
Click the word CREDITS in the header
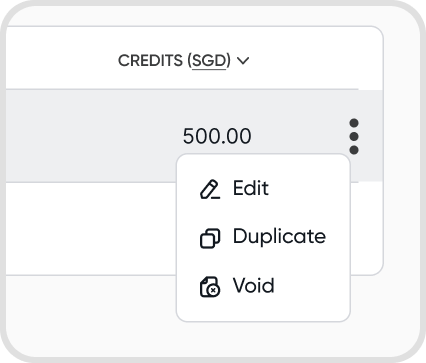point(150,61)
